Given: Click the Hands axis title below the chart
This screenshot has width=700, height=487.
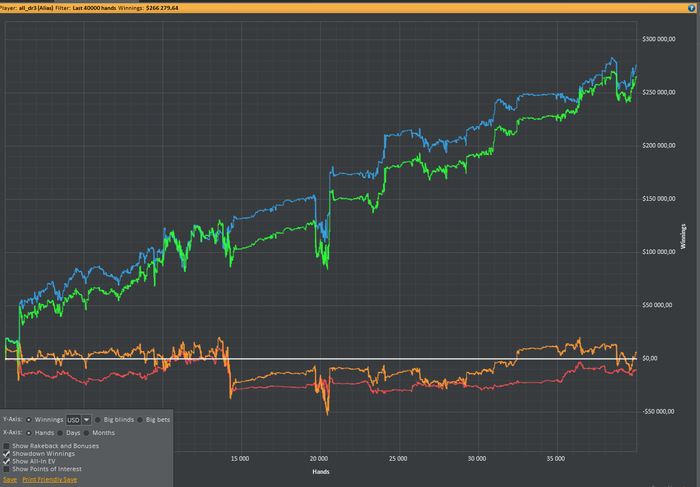Looking at the screenshot, I should coord(321,472).
